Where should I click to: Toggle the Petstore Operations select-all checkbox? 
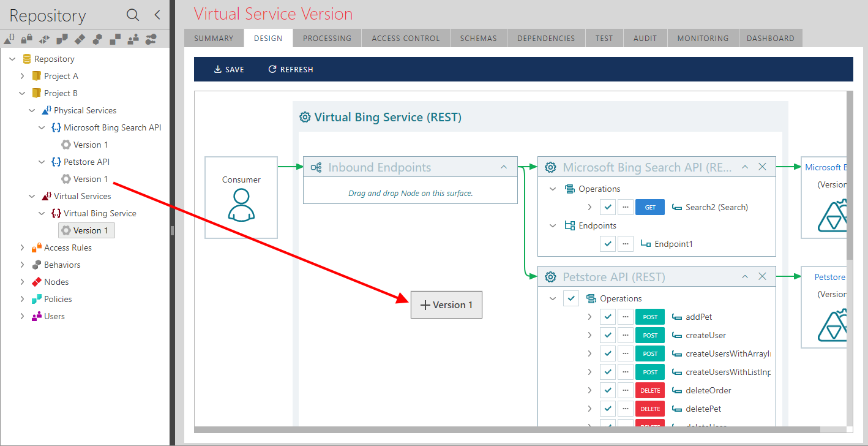(x=571, y=298)
